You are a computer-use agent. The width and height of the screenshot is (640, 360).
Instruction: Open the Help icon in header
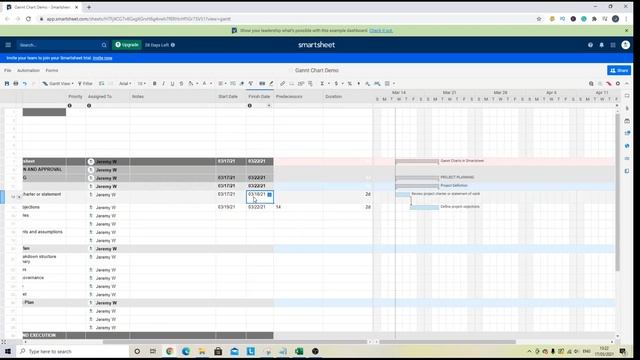pyautogui.click(x=590, y=45)
